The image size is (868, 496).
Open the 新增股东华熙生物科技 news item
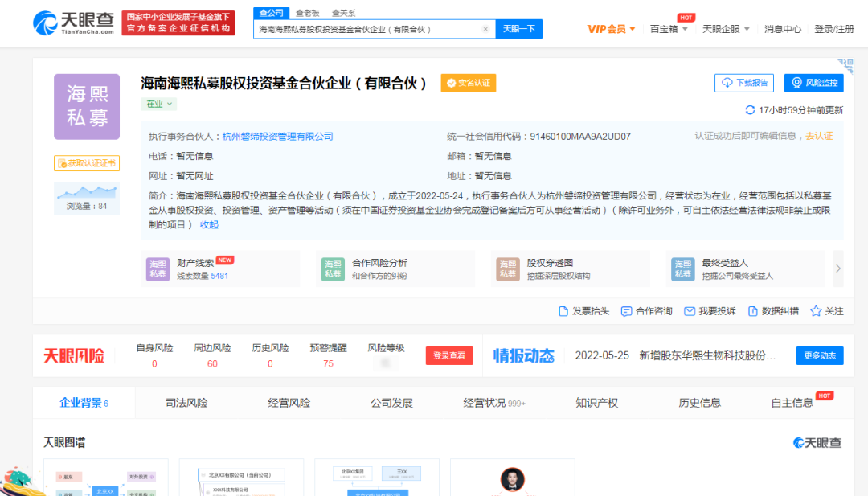tap(707, 355)
